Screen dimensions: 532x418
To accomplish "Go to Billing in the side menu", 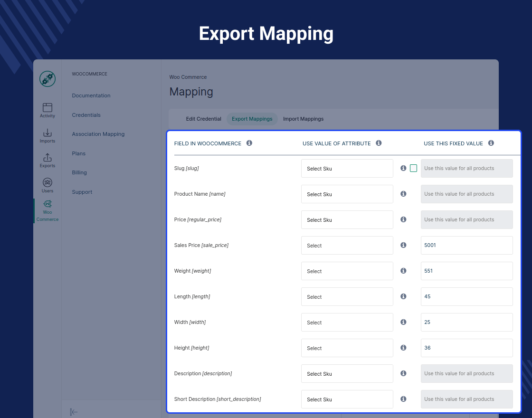I will pyautogui.click(x=79, y=172).
